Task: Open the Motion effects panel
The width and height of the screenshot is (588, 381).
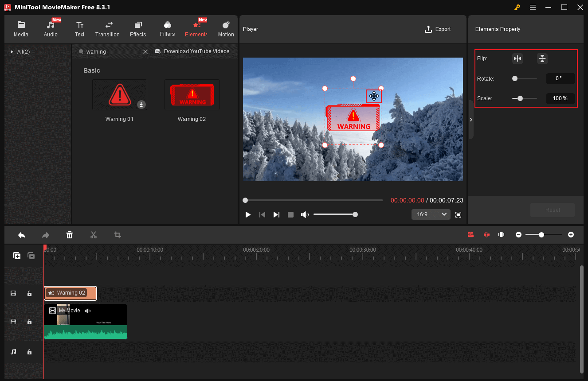Action: (226, 28)
